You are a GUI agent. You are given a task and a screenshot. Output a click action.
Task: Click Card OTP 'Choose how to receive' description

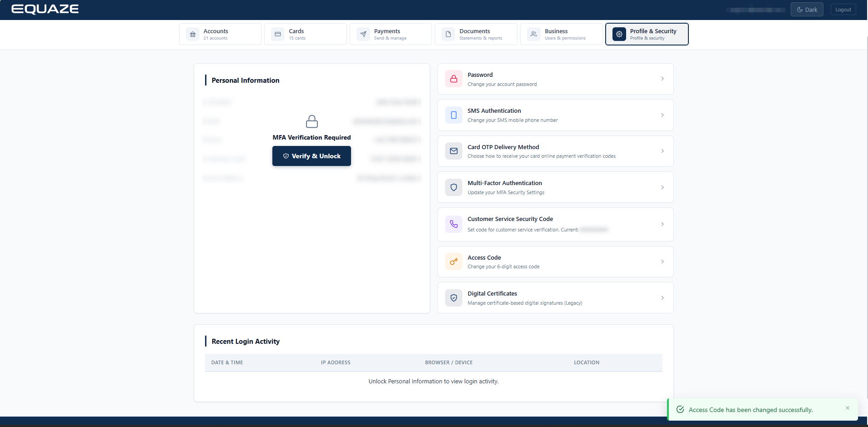[x=542, y=156]
